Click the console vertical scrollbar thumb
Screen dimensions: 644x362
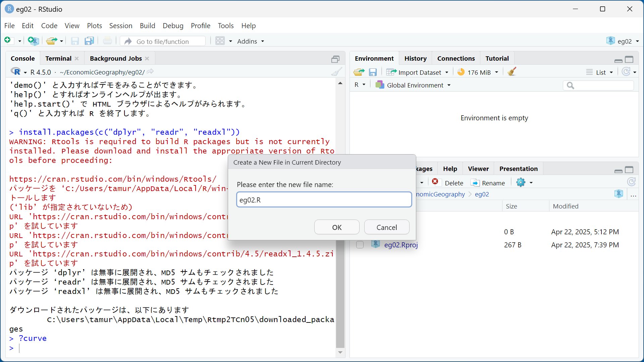pos(340,295)
